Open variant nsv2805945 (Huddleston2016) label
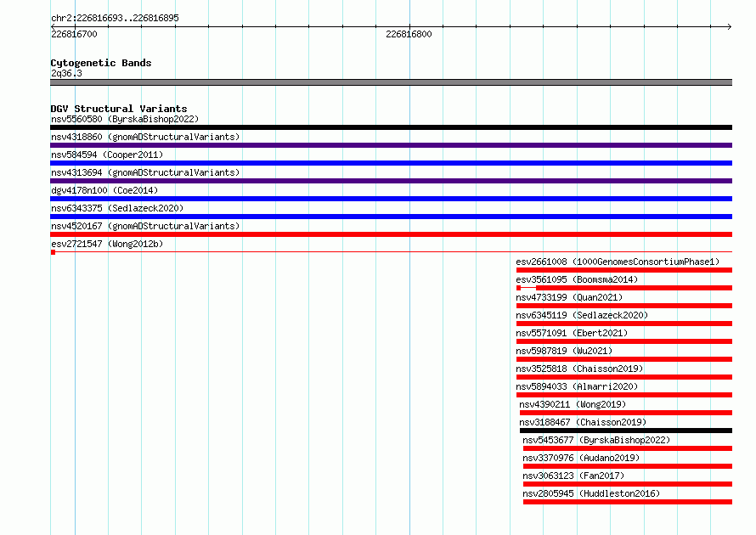This screenshot has width=756, height=535. (x=591, y=493)
